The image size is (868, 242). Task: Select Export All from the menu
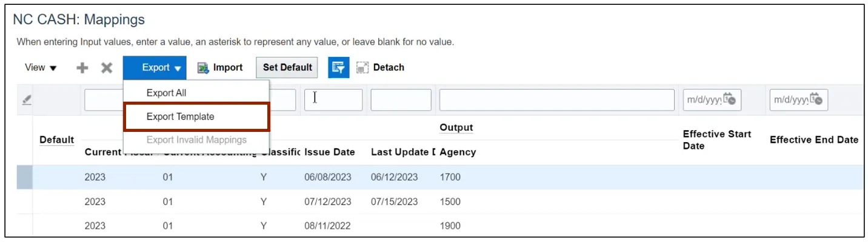click(166, 93)
